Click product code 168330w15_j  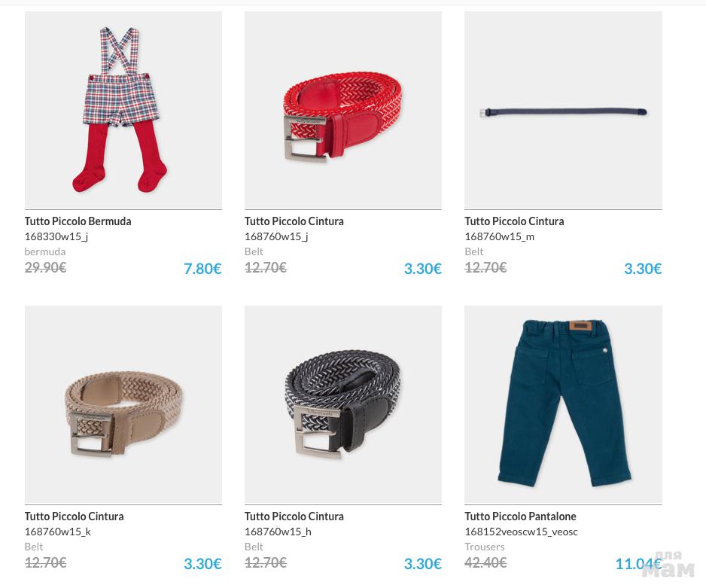coord(56,236)
